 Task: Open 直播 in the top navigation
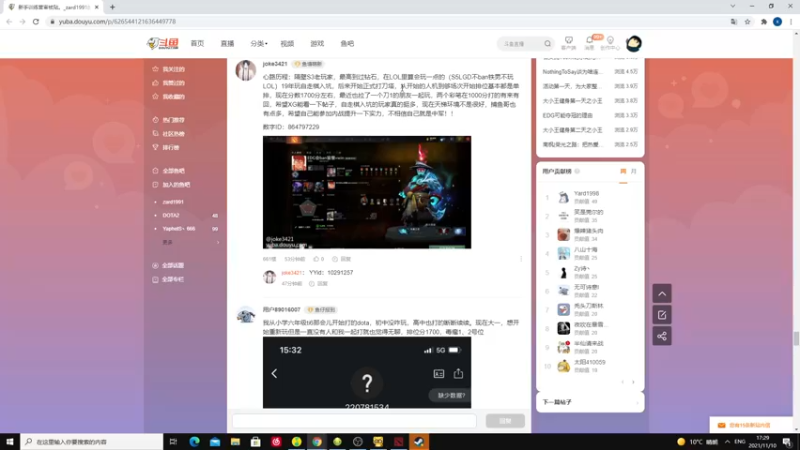tap(228, 44)
